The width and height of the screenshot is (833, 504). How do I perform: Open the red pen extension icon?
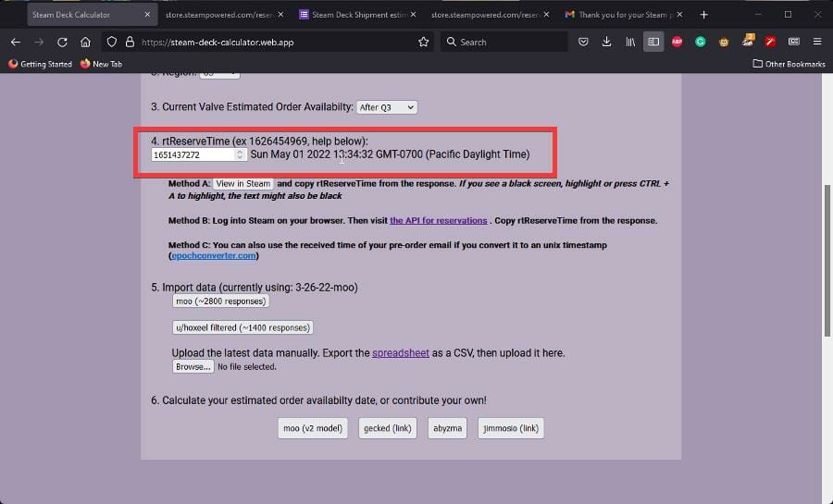770,42
